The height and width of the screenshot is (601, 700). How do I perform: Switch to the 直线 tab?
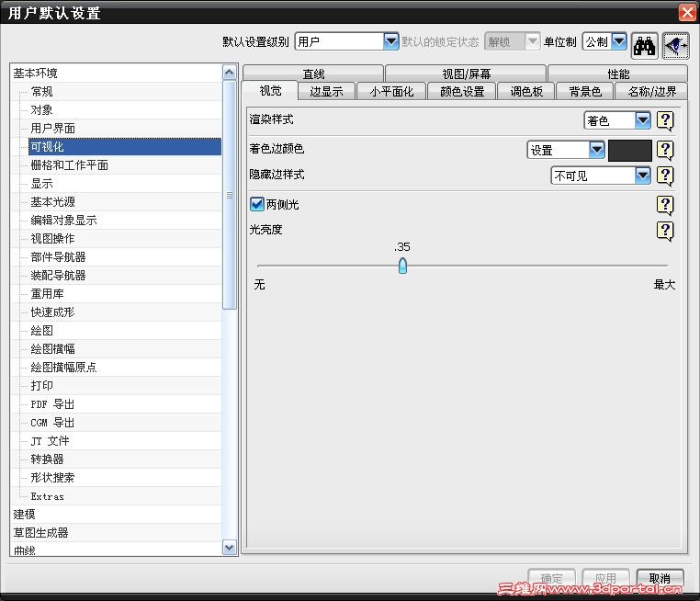pyautogui.click(x=313, y=74)
